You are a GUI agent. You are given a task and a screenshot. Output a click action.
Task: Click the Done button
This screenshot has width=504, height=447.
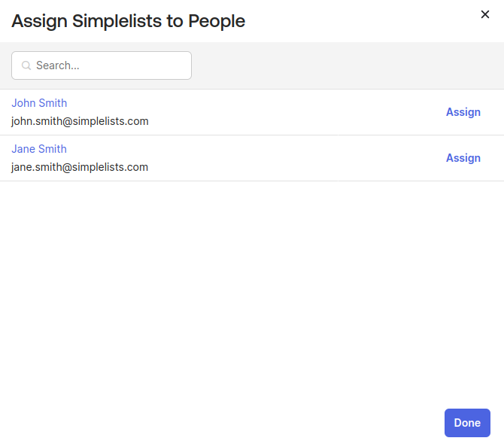(467, 423)
